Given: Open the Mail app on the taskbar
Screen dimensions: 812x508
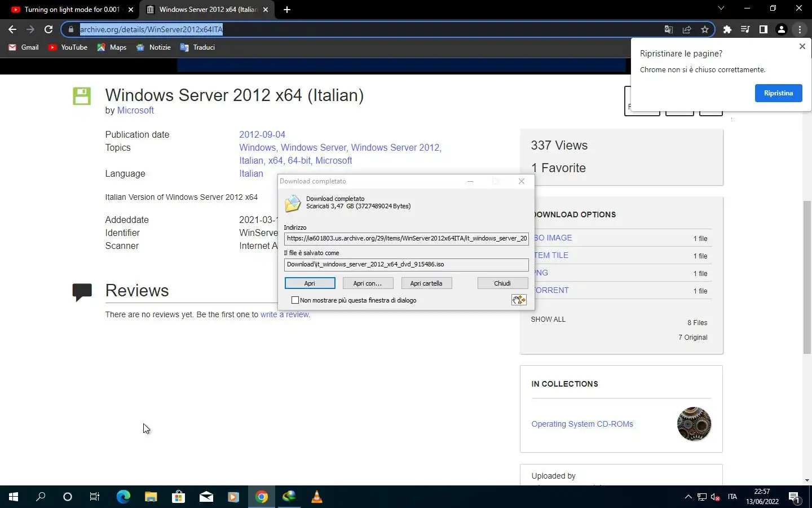Looking at the screenshot, I should (206, 497).
